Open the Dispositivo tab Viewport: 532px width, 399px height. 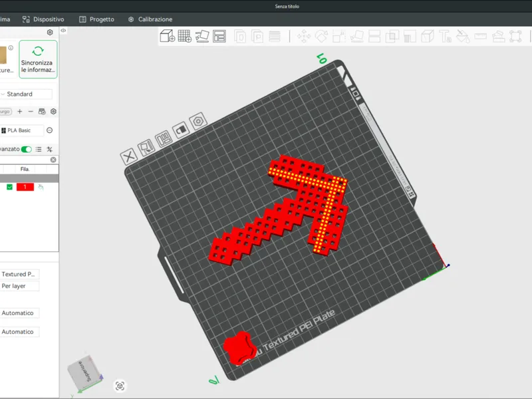43,19
